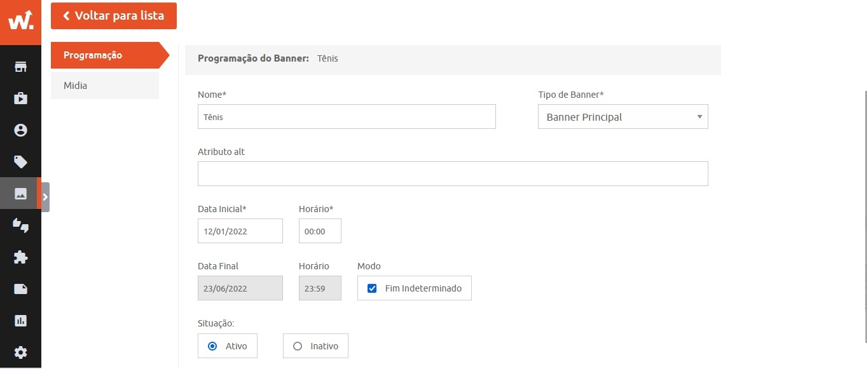Click the W logo in sidebar

(x=20, y=20)
